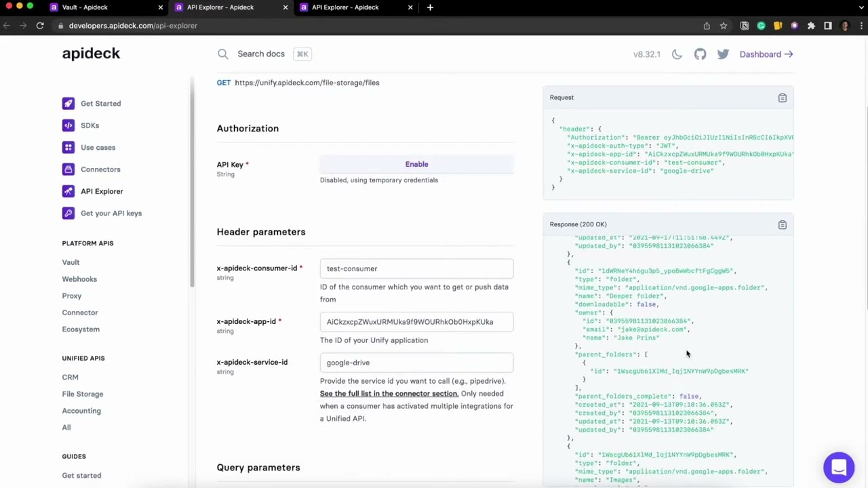Select the API Explorer sidebar icon
This screenshot has width=868, height=488.
68,191
